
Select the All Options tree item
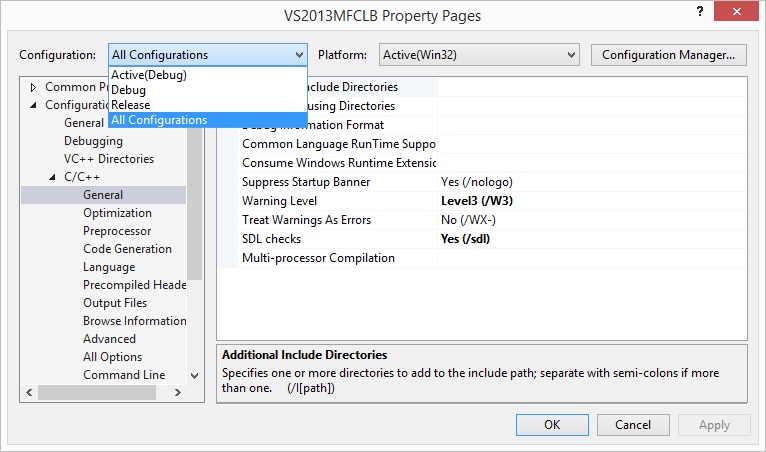pyautogui.click(x=112, y=357)
